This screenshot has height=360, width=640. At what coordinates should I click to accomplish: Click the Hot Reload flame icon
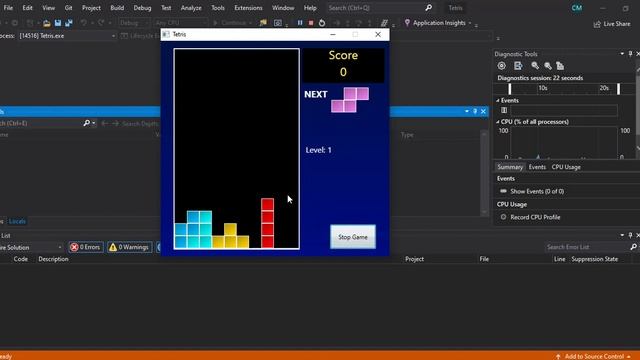[x=263, y=23]
